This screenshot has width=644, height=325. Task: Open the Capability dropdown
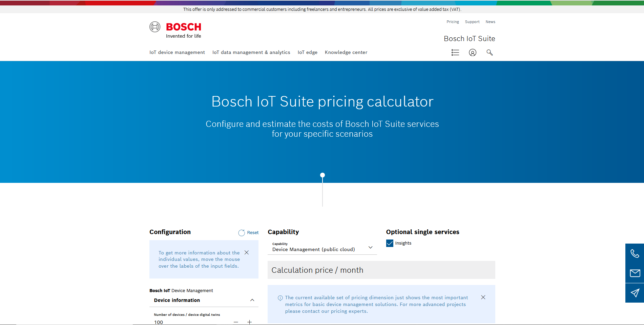(322, 248)
